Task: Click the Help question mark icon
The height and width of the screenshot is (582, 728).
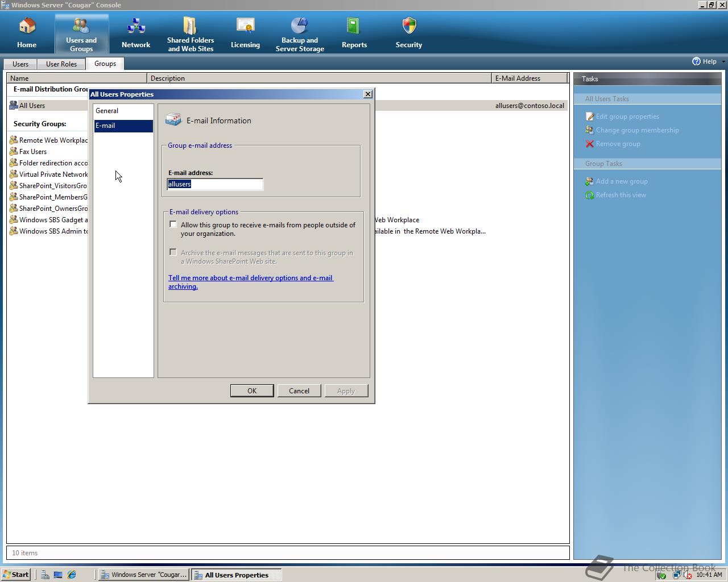Action: coord(696,61)
